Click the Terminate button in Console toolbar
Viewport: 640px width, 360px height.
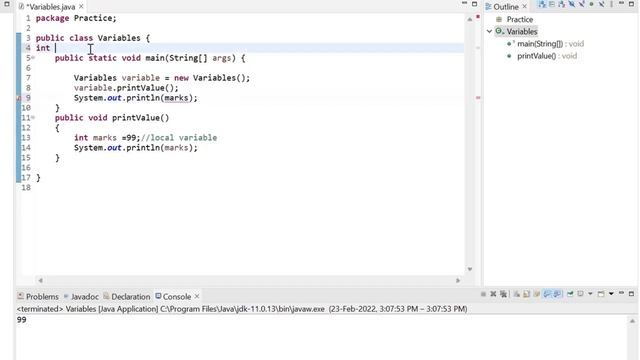click(484, 294)
